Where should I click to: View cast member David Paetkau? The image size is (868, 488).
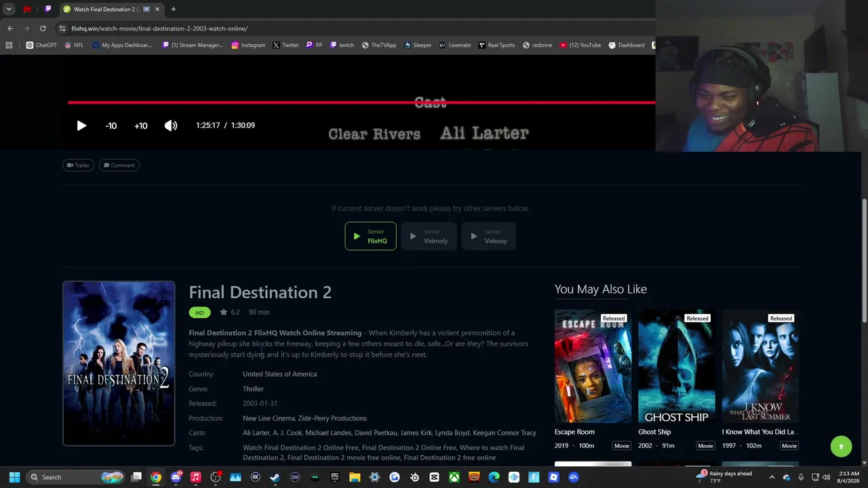(x=376, y=433)
